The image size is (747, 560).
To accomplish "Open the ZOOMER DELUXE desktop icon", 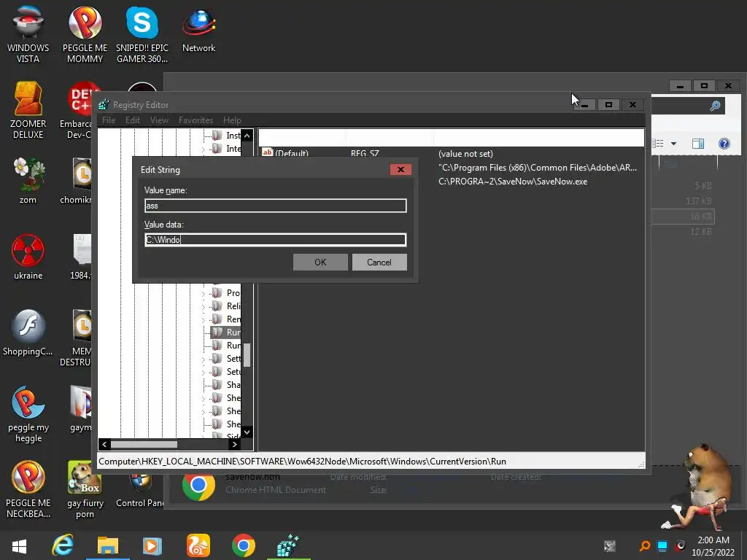I will point(28,111).
